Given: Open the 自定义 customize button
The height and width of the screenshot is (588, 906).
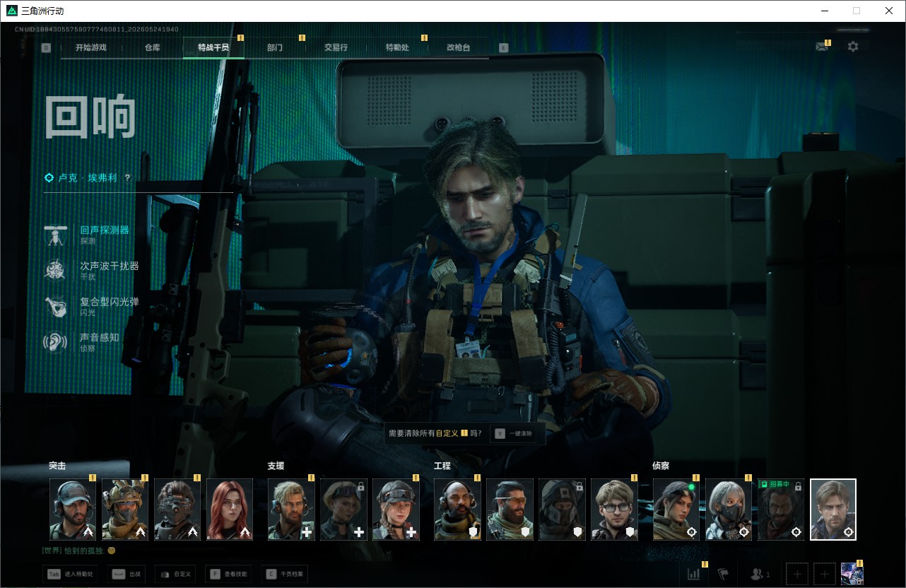Looking at the screenshot, I should (x=174, y=574).
